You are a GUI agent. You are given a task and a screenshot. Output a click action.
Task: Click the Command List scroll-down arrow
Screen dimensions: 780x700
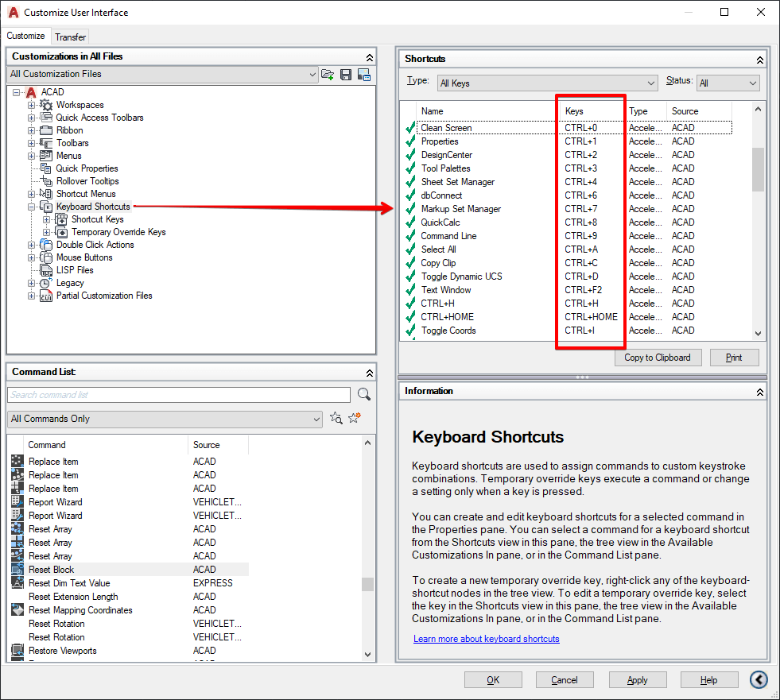point(367,655)
